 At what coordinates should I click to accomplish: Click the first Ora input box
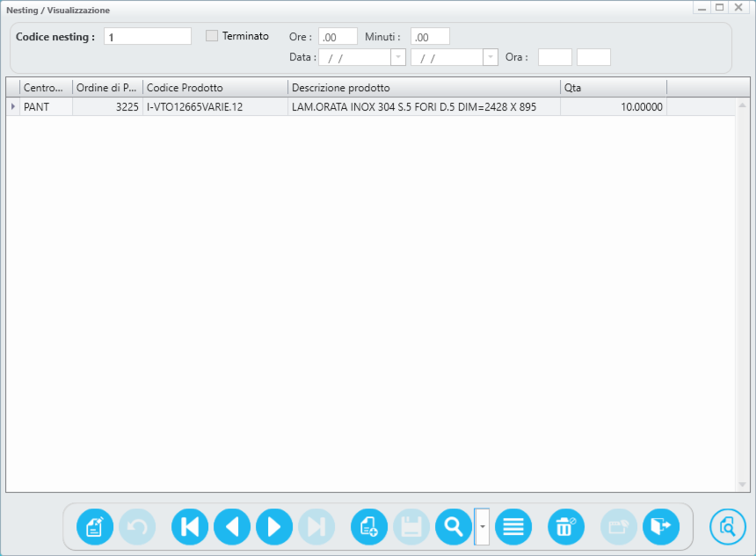pos(555,57)
